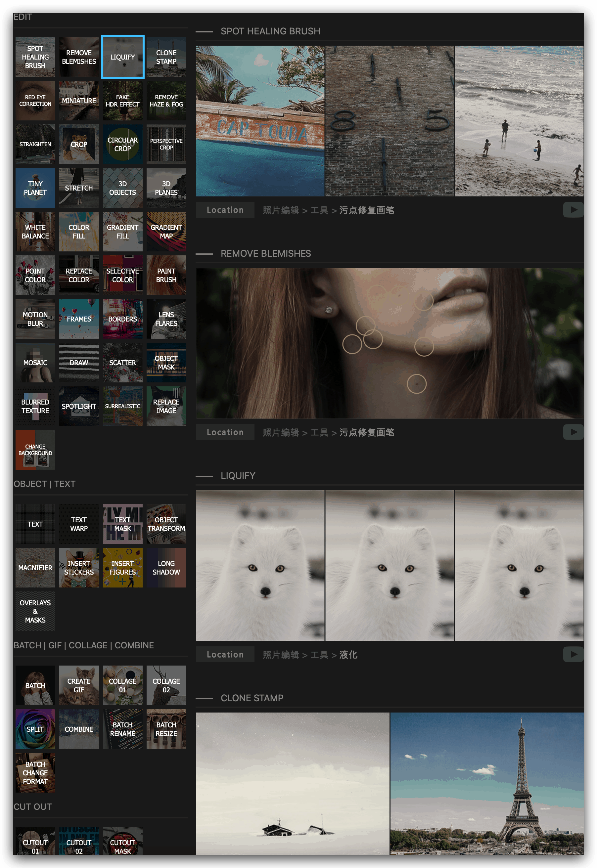Screen dimensions: 597x868
Task: Play the Spot Healing Brush video
Action: point(573,210)
